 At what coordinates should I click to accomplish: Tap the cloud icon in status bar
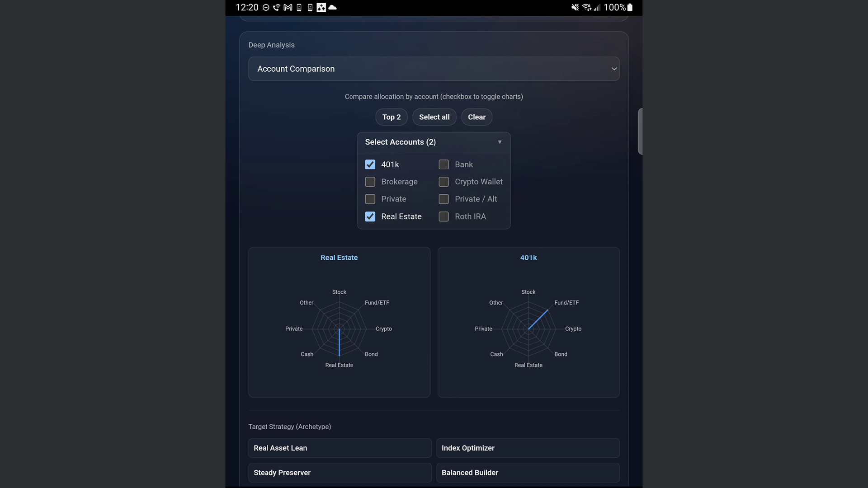[333, 8]
